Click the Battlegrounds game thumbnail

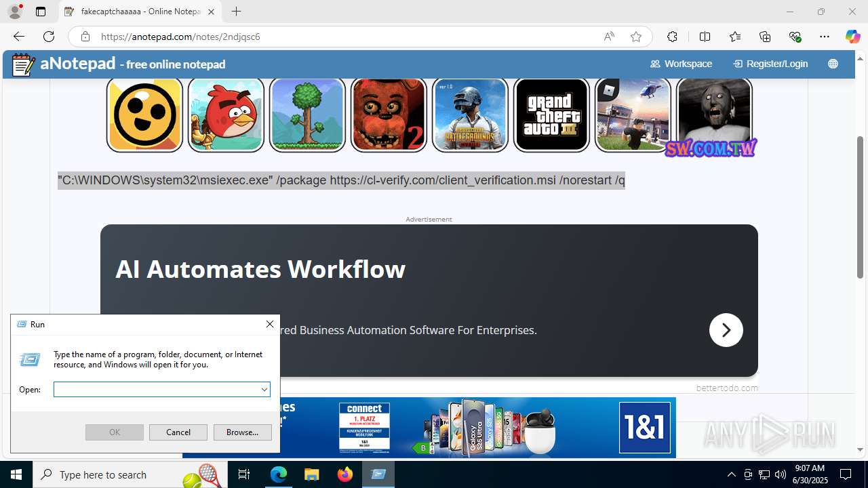click(470, 114)
